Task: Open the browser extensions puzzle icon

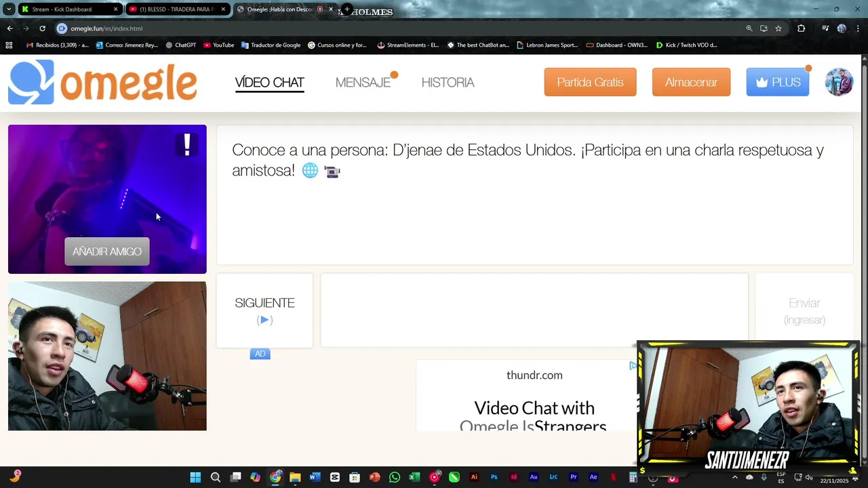Action: tap(802, 28)
